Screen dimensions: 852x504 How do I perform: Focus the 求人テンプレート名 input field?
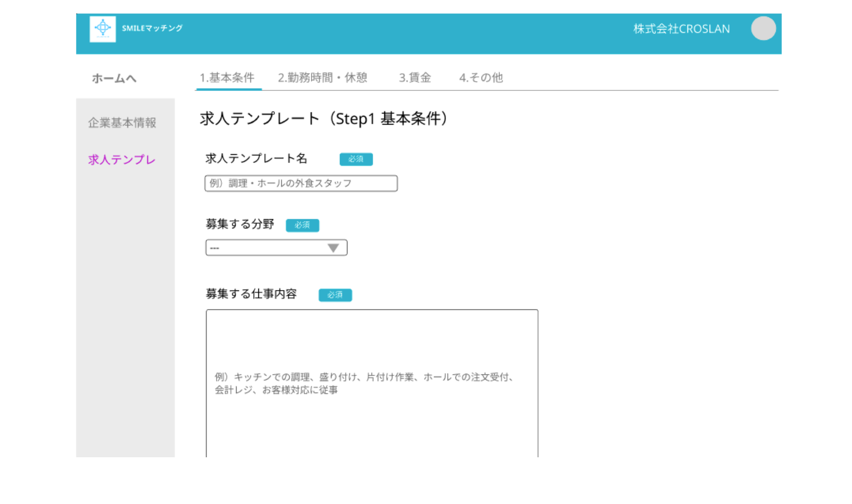click(301, 184)
